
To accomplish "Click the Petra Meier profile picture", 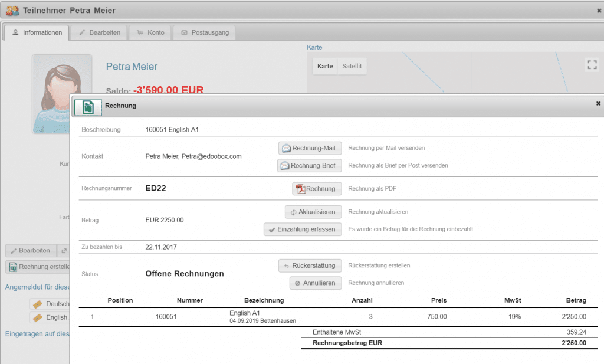I will (61, 94).
